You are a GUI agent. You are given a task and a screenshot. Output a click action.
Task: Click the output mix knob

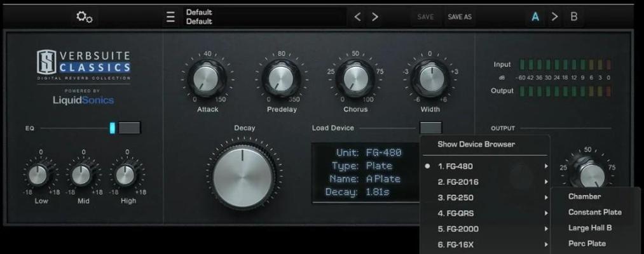tap(591, 175)
